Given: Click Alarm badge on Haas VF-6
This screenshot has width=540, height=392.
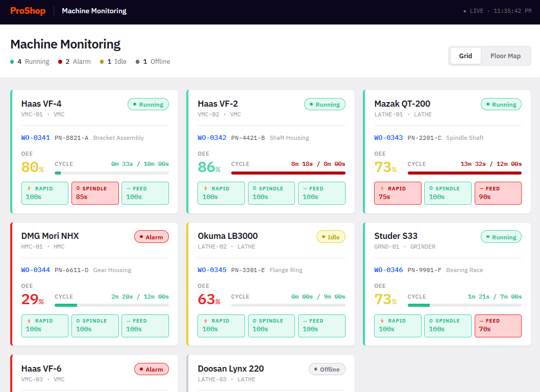Looking at the screenshot, I should 152,369.
